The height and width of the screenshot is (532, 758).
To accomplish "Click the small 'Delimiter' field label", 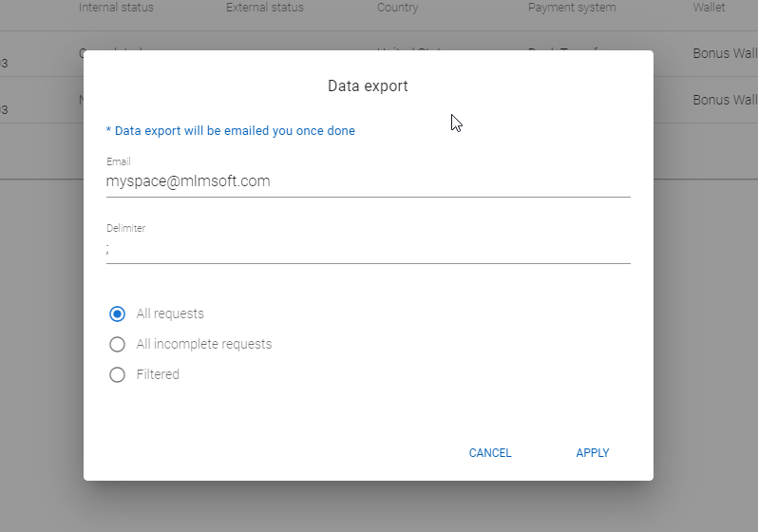I will tap(126, 228).
